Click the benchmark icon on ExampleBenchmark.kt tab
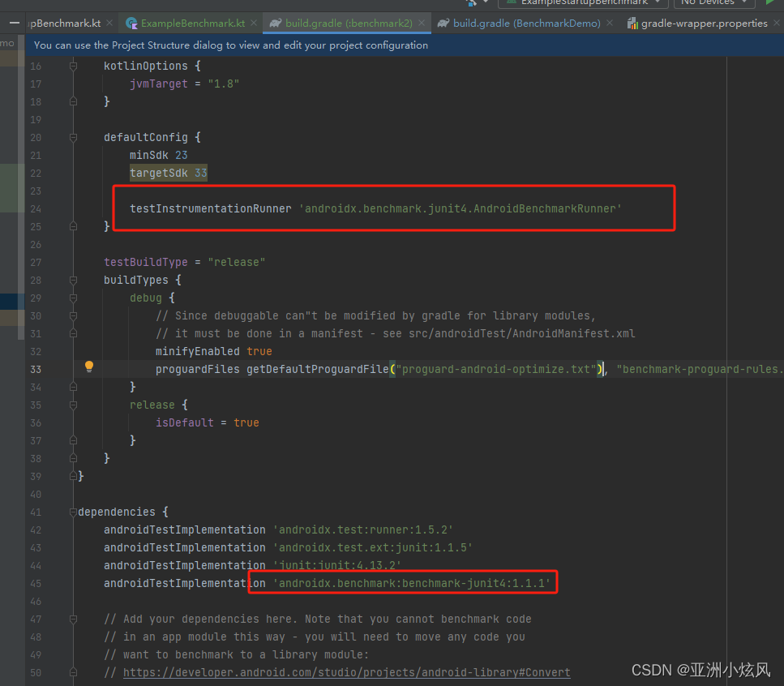The height and width of the screenshot is (686, 784). click(x=131, y=23)
